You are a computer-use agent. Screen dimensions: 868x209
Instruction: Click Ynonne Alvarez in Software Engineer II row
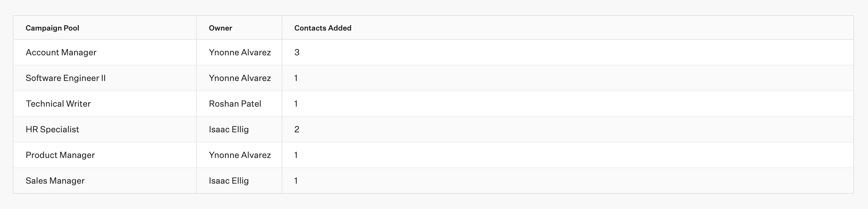pyautogui.click(x=239, y=78)
